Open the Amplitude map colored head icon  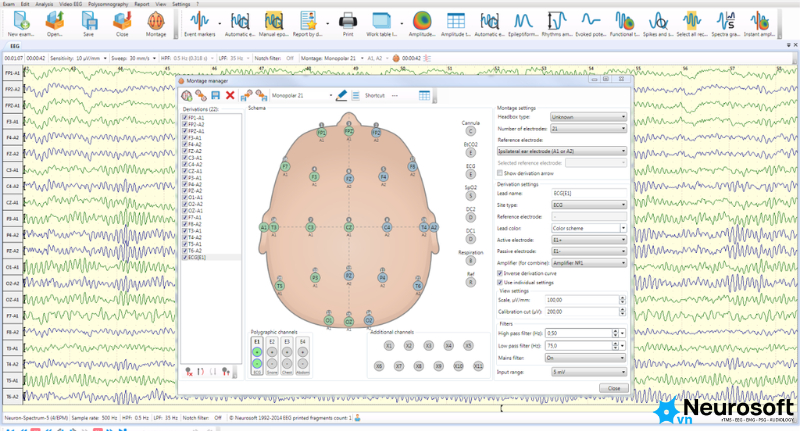point(422,23)
